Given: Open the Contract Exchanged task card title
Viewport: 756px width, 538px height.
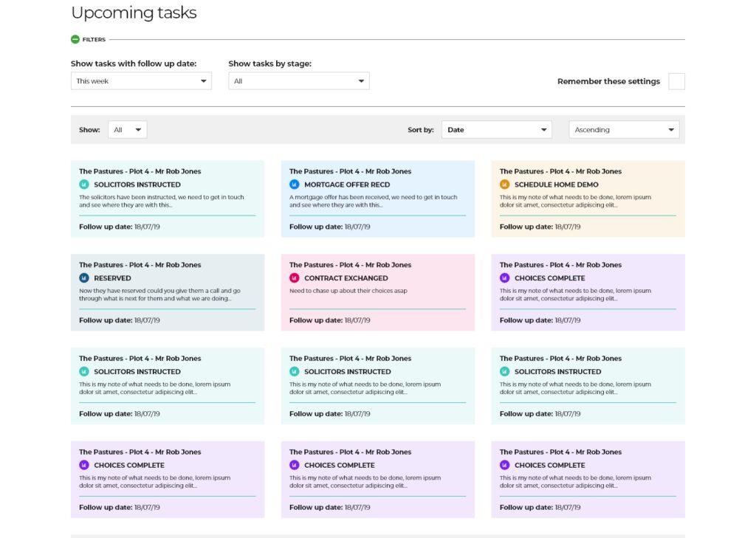Looking at the screenshot, I should click(x=350, y=265).
